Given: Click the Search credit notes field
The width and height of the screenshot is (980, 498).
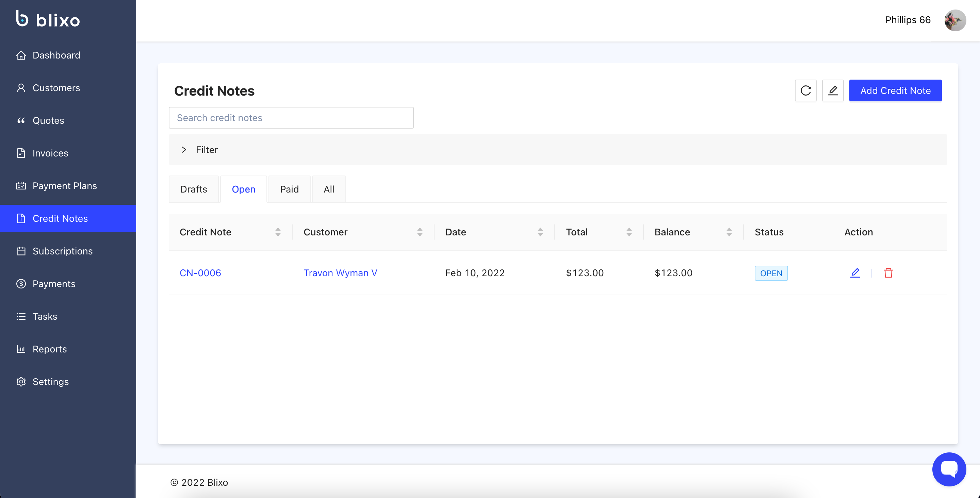Looking at the screenshot, I should tap(291, 118).
